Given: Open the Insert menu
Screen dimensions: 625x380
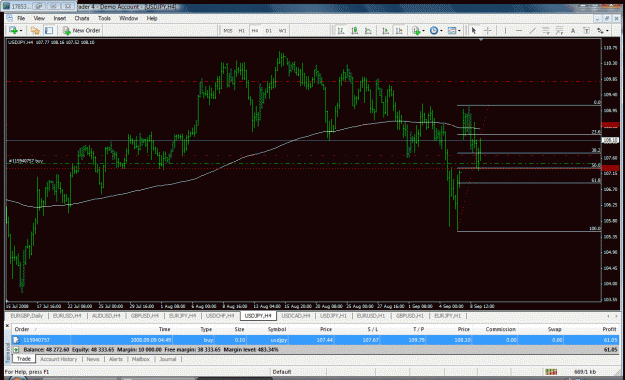Looking at the screenshot, I should pyautogui.click(x=60, y=18).
